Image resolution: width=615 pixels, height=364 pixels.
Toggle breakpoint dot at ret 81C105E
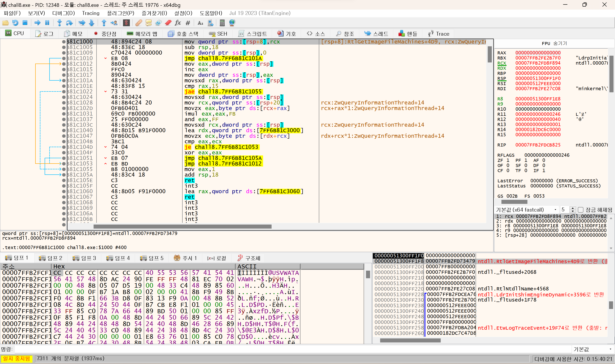click(x=64, y=180)
